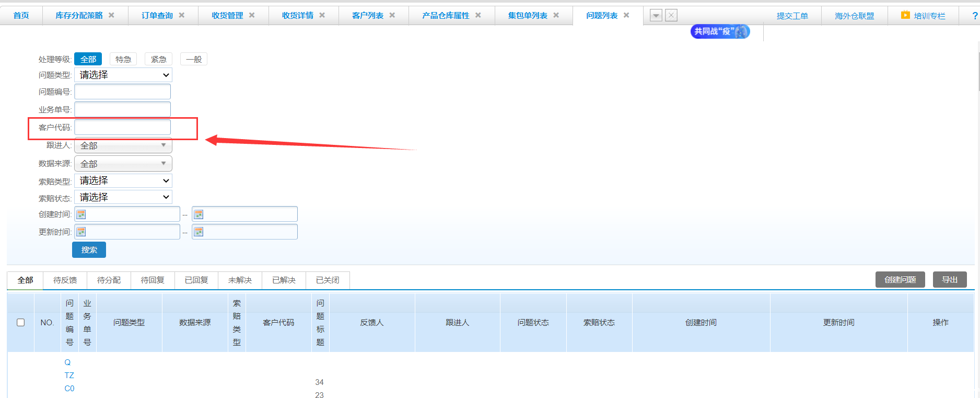Click the tab list dropdown arrow icon
This screenshot has width=980, height=398.
tap(656, 16)
